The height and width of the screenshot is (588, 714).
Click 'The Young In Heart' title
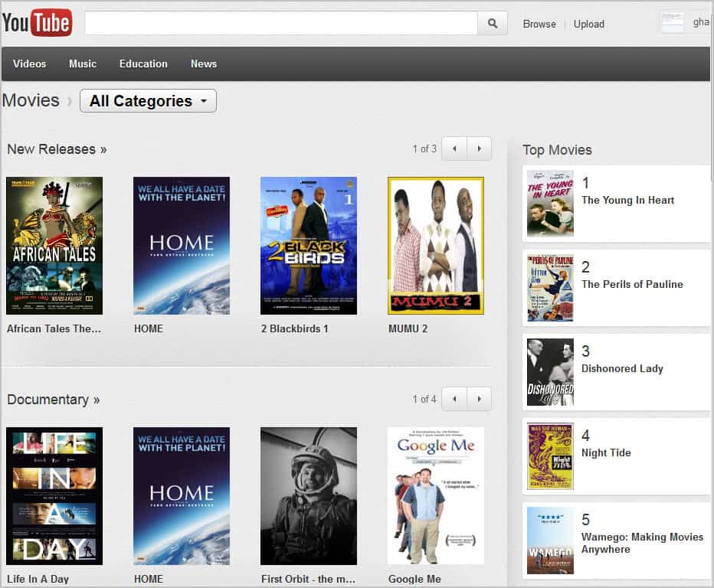pyautogui.click(x=628, y=201)
